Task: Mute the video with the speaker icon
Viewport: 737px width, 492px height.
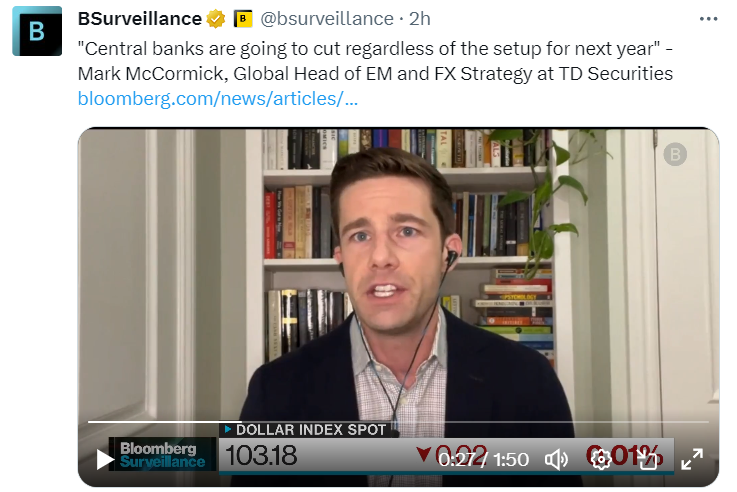Action: coord(556,460)
